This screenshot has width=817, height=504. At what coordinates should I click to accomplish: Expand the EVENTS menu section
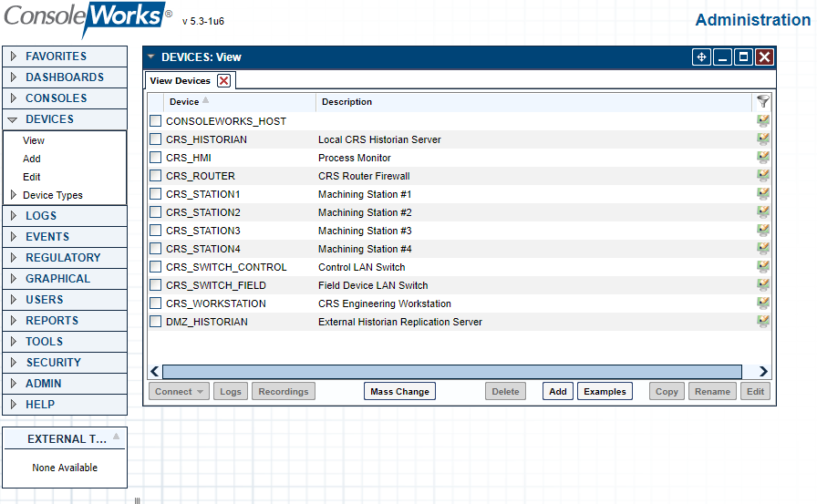tap(65, 236)
